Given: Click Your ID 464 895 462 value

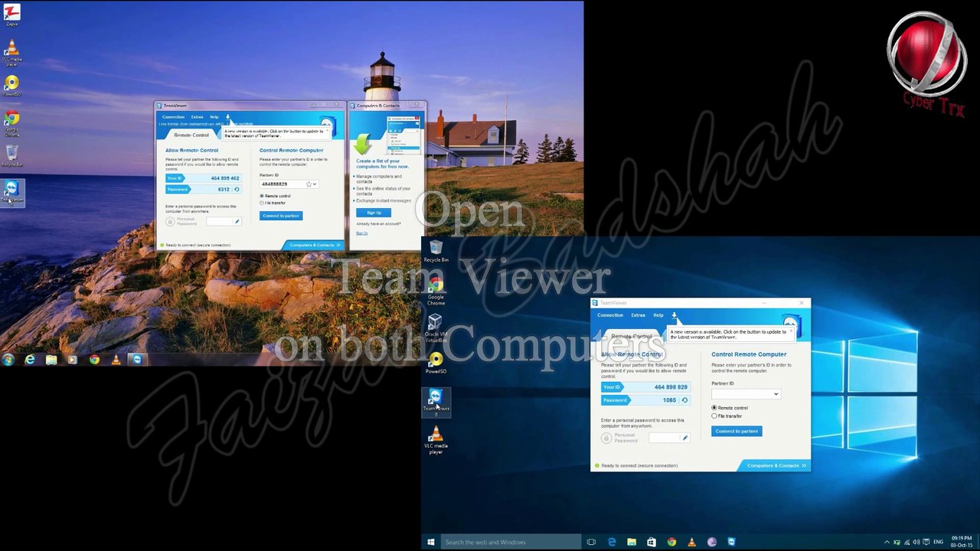Looking at the screenshot, I should click(225, 178).
